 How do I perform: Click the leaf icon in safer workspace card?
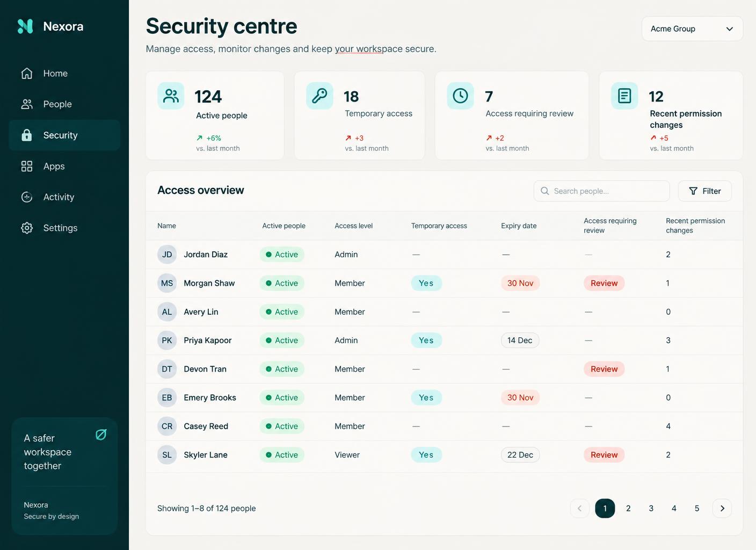point(101,435)
